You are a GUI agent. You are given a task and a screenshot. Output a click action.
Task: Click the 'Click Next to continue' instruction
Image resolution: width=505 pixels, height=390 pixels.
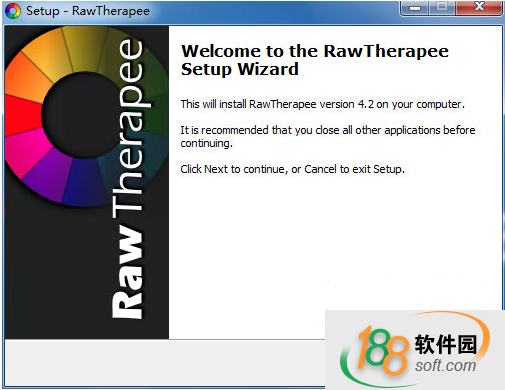(292, 169)
